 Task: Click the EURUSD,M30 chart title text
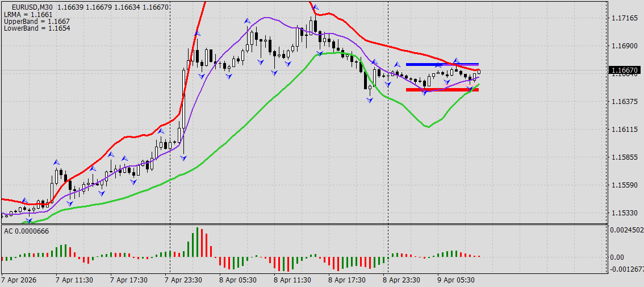tap(32, 7)
